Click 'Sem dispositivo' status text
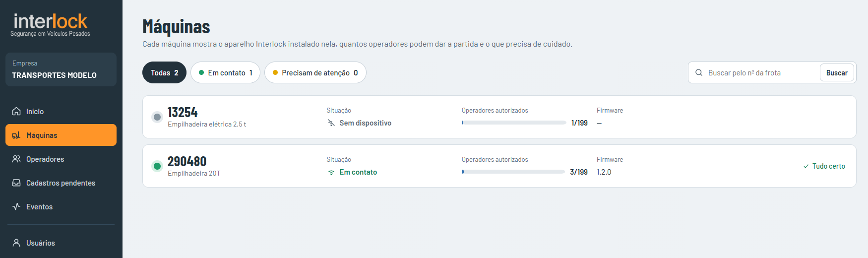 (x=366, y=123)
